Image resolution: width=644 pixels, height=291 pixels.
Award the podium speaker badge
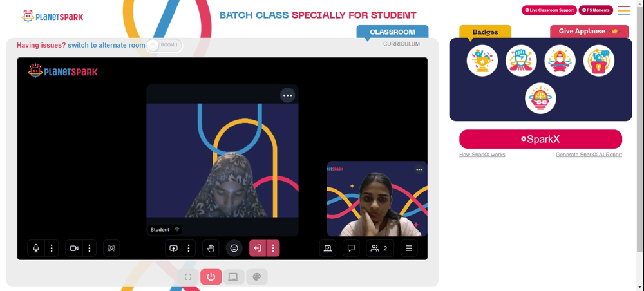(x=599, y=61)
